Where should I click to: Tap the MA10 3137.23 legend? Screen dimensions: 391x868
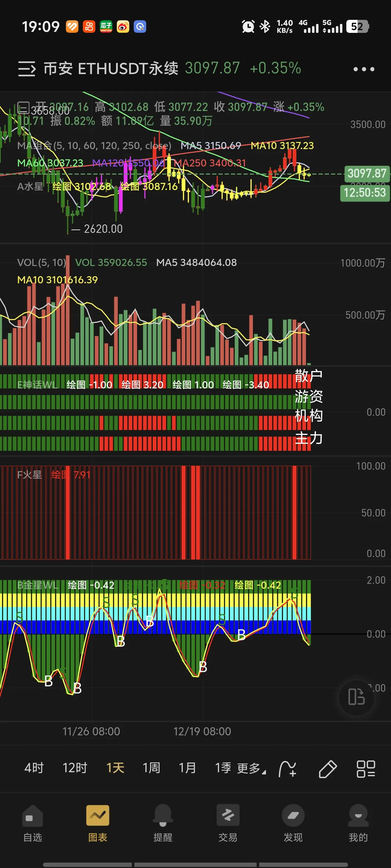click(x=282, y=146)
